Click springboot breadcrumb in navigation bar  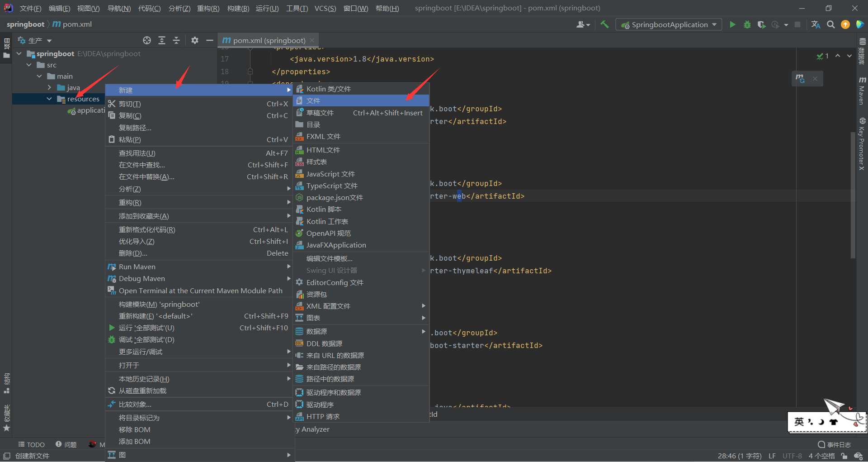click(x=25, y=24)
